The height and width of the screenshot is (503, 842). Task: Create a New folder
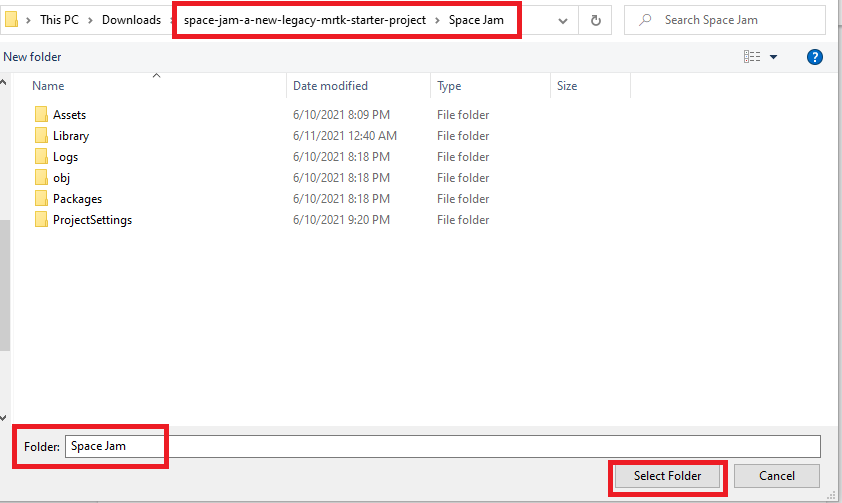(32, 57)
